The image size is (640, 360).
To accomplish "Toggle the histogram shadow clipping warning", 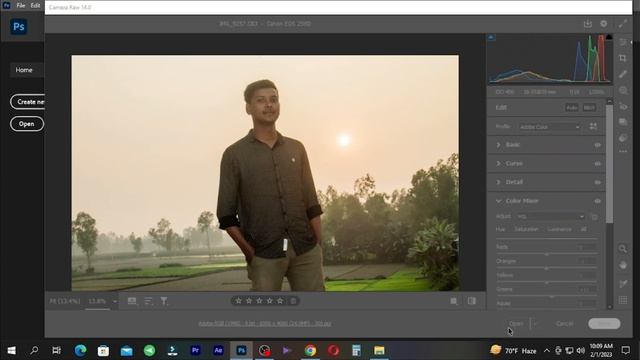I will 491,38.
